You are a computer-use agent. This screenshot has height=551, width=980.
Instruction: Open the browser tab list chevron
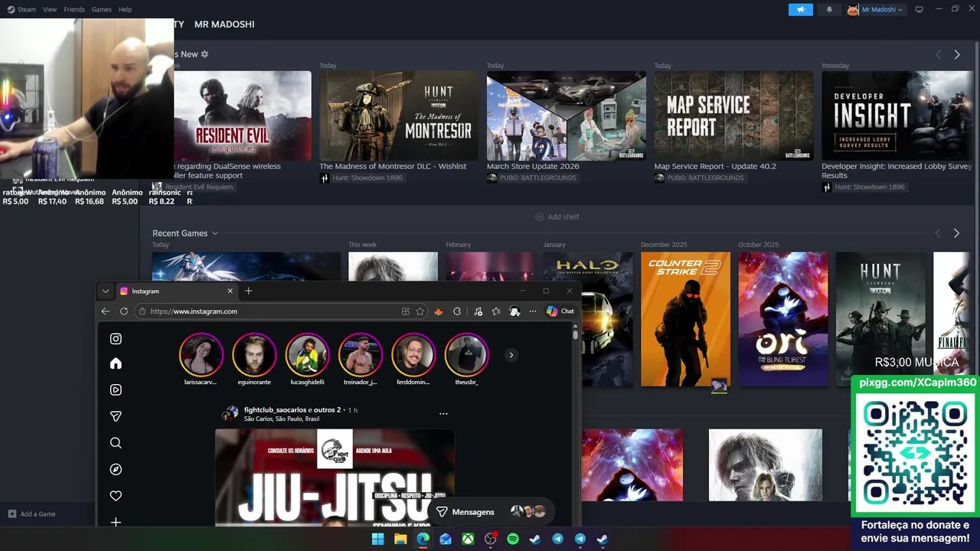106,292
